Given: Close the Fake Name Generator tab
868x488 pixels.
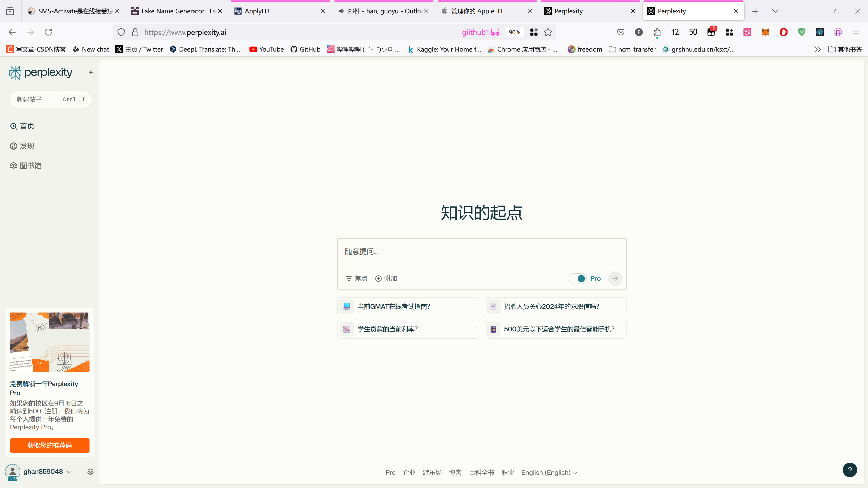Looking at the screenshot, I should point(220,11).
